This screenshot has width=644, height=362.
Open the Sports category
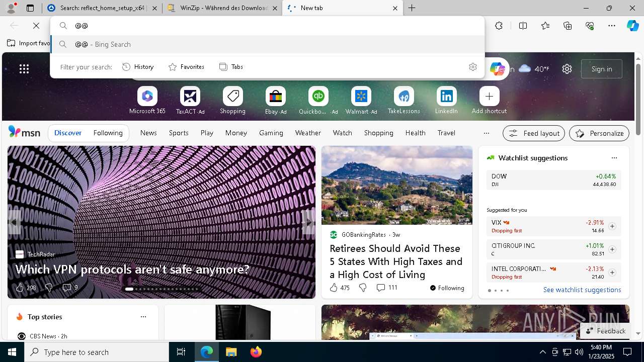(x=179, y=133)
